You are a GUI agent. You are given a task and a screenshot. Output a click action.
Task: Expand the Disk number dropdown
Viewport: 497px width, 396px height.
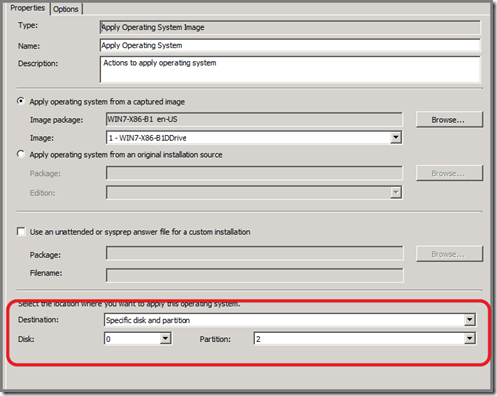(165, 339)
